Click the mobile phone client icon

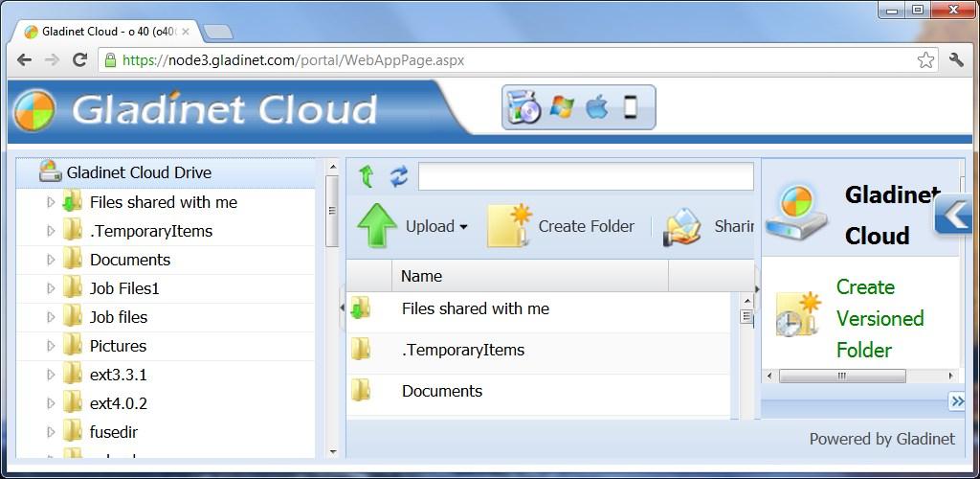[x=631, y=107]
